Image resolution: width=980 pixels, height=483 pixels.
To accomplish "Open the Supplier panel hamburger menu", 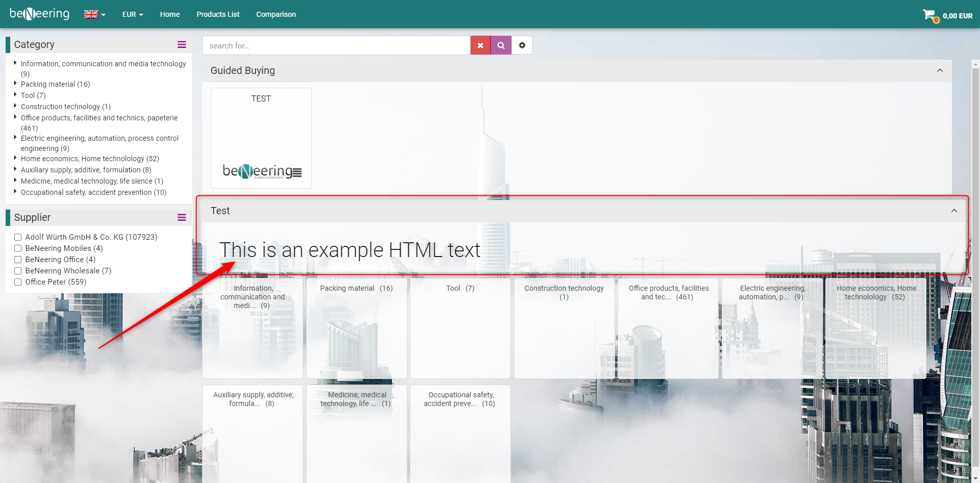I will (x=182, y=217).
